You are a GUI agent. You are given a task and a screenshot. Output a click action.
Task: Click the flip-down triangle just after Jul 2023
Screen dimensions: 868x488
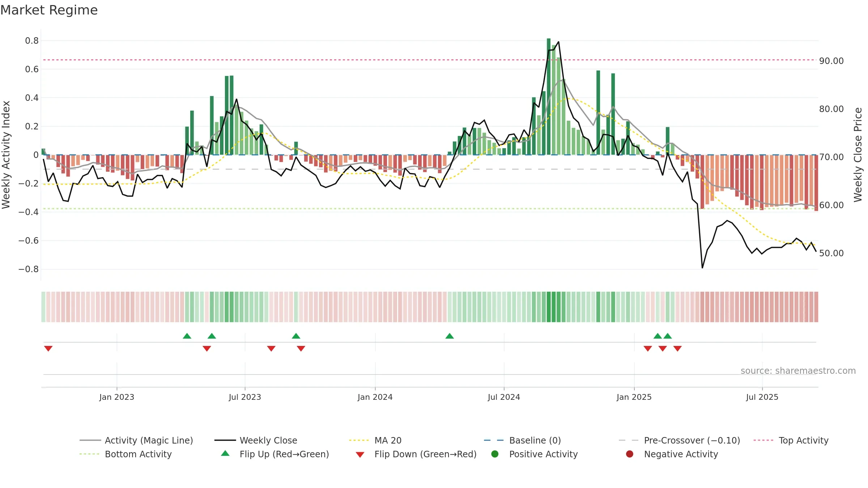271,348
